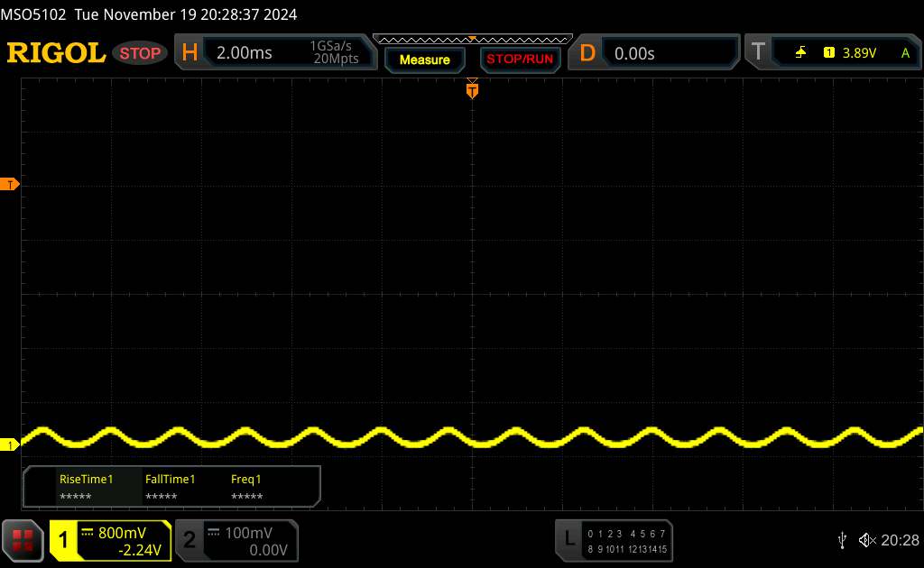
Task: Open the 2.00ms horizontal timebase setting
Action: [x=245, y=53]
